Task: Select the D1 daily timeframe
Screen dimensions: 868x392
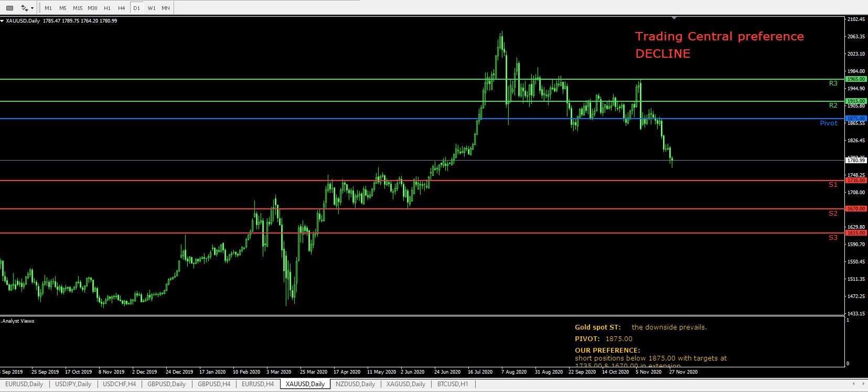Action: (136, 8)
